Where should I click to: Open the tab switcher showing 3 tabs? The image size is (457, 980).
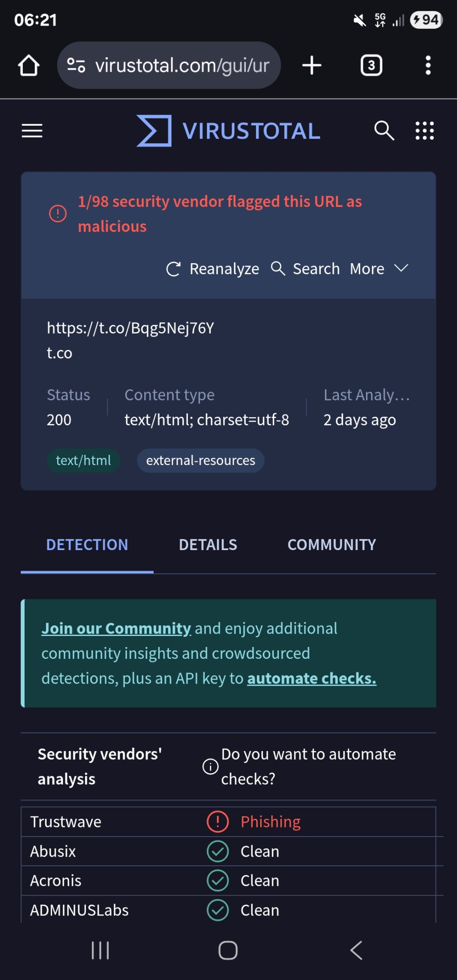tap(371, 65)
